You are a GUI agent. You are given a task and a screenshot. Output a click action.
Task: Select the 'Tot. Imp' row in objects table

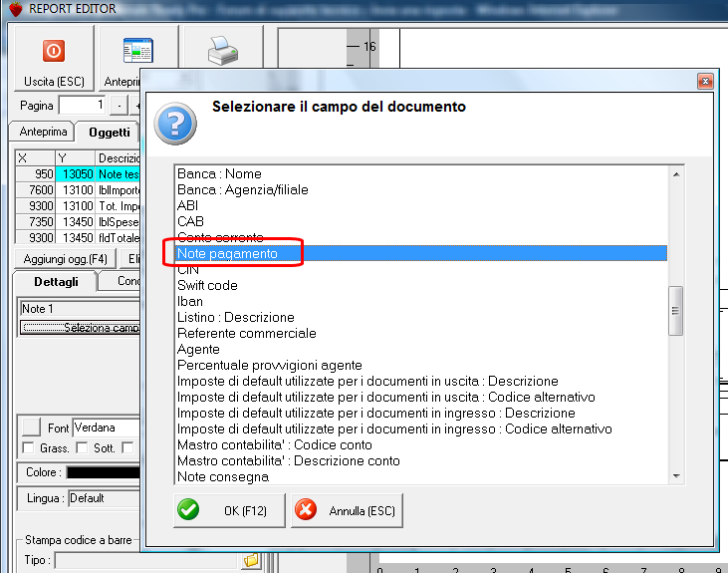point(78,206)
